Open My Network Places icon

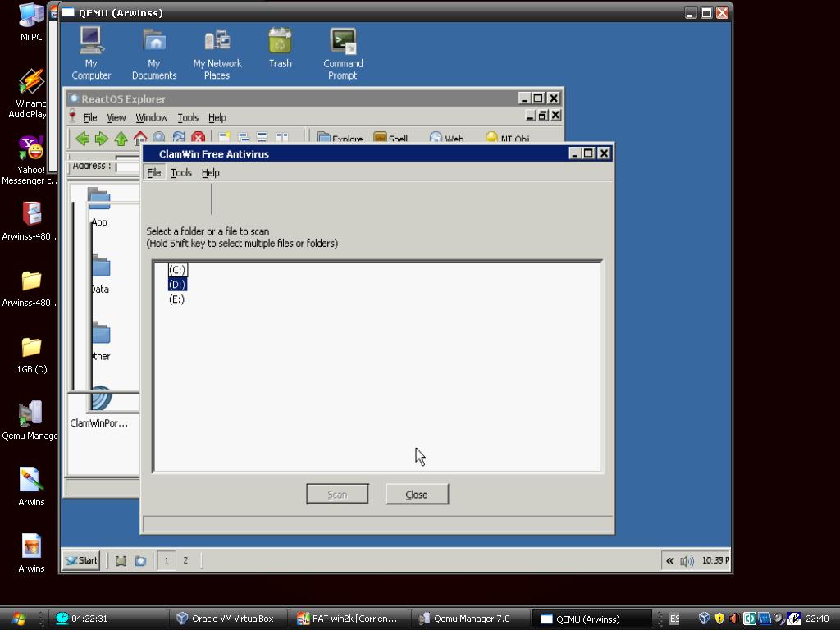coord(217,52)
